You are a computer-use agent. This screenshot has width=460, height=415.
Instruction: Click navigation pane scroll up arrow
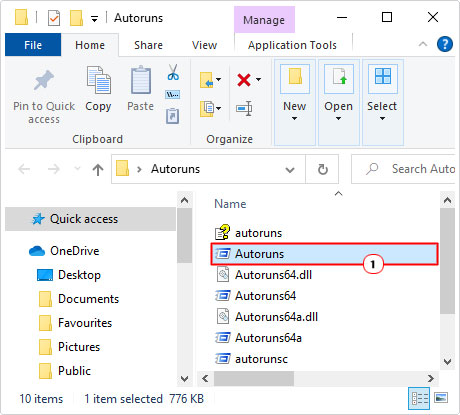click(184, 200)
